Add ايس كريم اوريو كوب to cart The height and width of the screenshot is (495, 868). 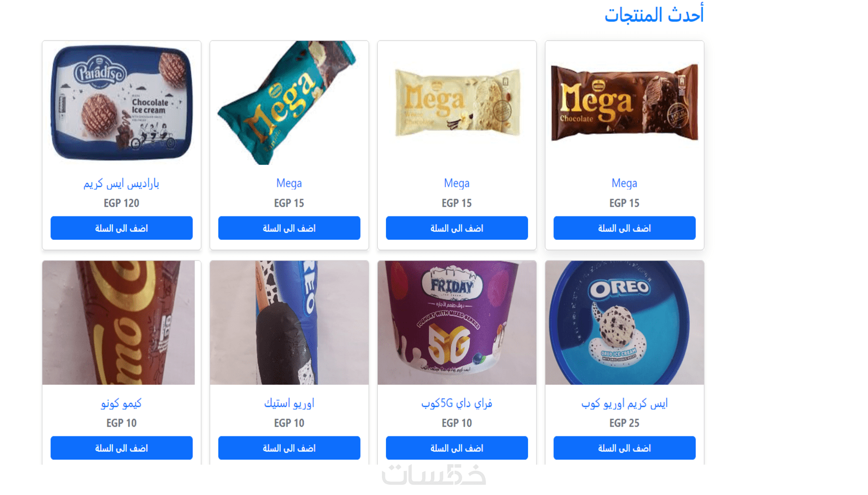click(624, 448)
